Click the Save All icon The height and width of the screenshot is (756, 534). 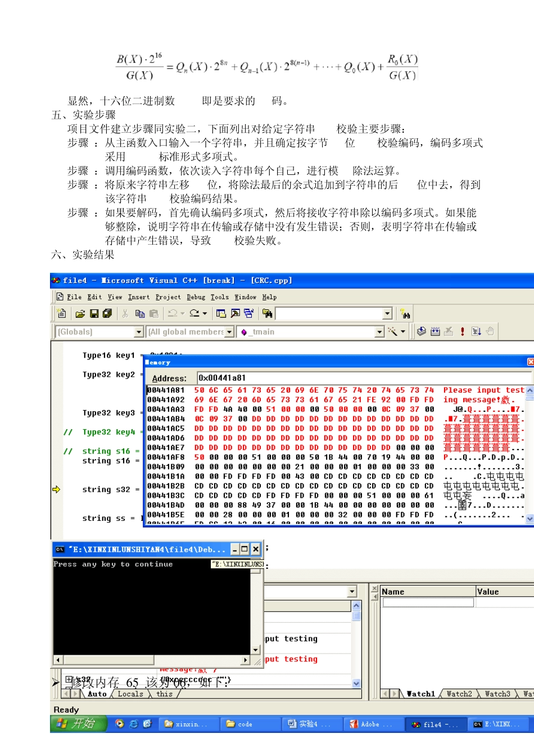click(x=107, y=313)
